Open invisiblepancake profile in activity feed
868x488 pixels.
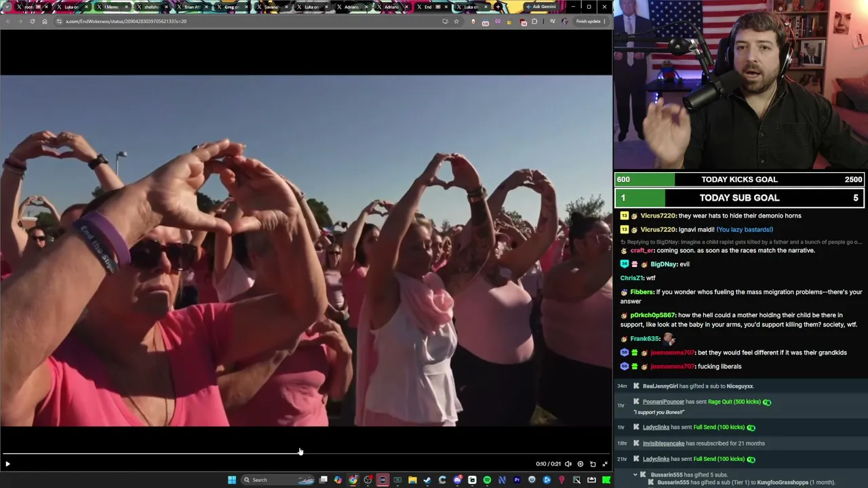[x=663, y=443]
